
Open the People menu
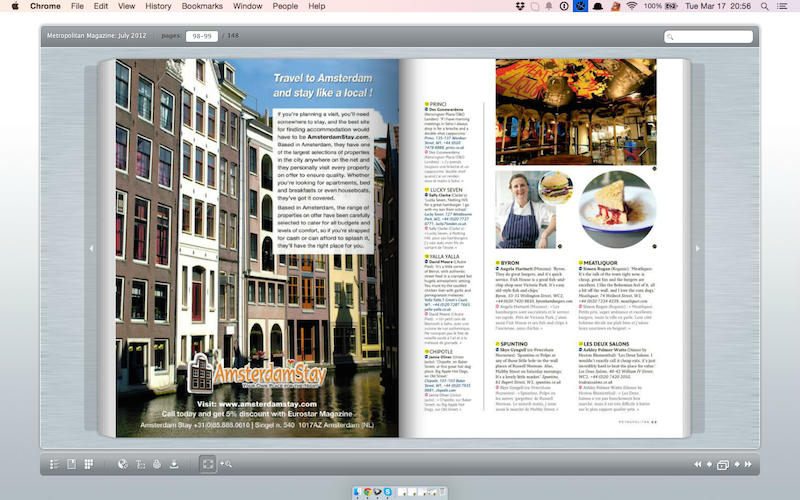coord(285,6)
